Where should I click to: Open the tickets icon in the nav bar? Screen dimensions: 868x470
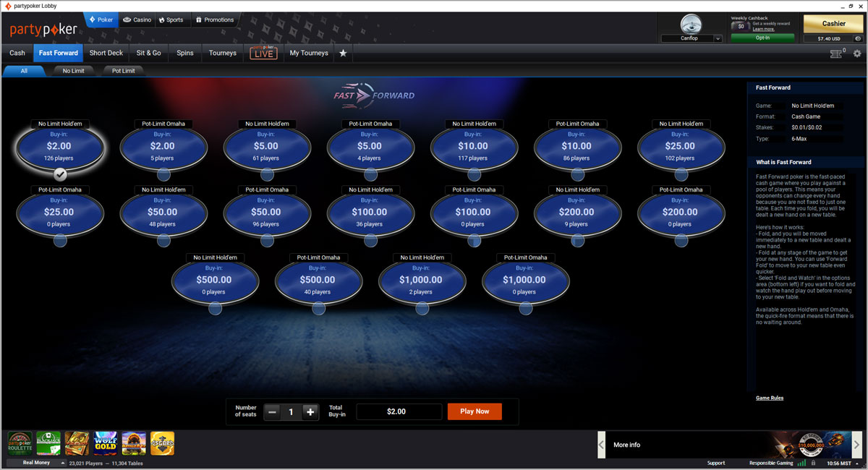tap(836, 54)
